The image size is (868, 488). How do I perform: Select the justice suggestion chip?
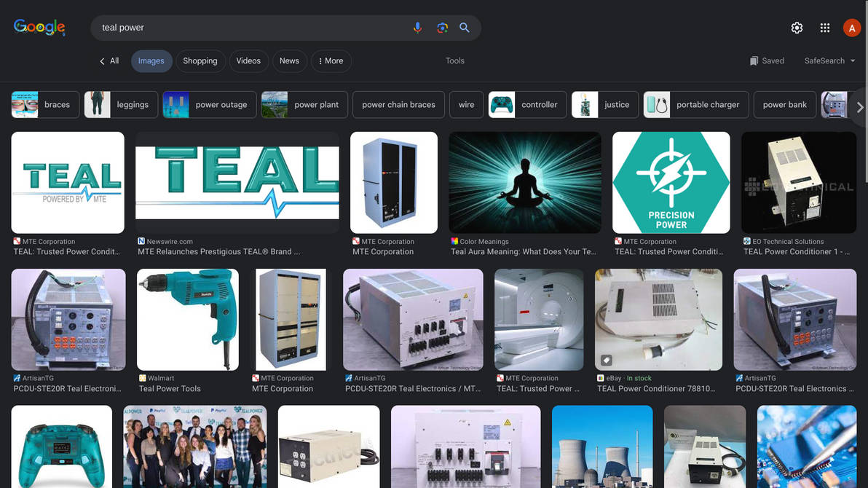tap(605, 105)
